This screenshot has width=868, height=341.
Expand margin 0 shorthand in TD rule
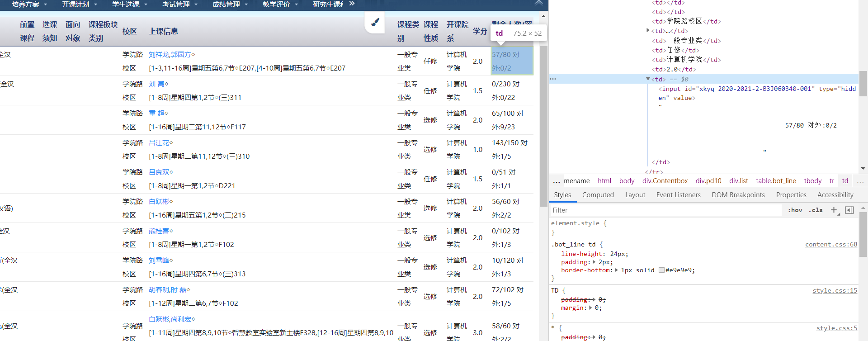pos(590,308)
